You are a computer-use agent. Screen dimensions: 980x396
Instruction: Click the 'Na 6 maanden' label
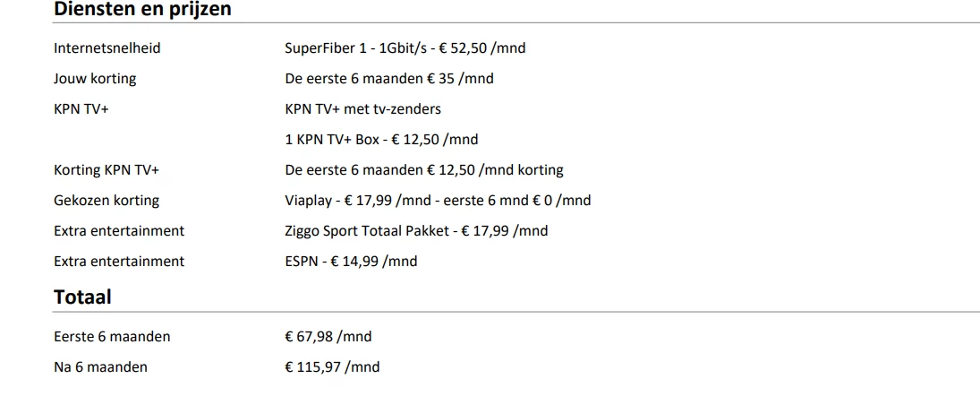[x=100, y=367]
